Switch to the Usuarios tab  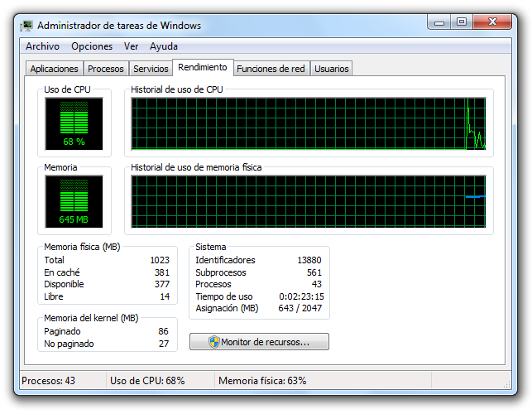coord(332,69)
